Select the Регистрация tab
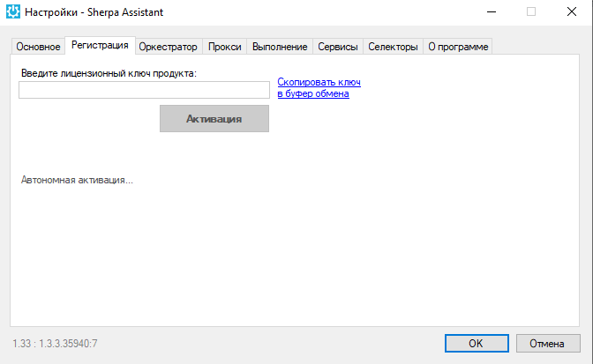This screenshot has width=593, height=364. [x=100, y=45]
